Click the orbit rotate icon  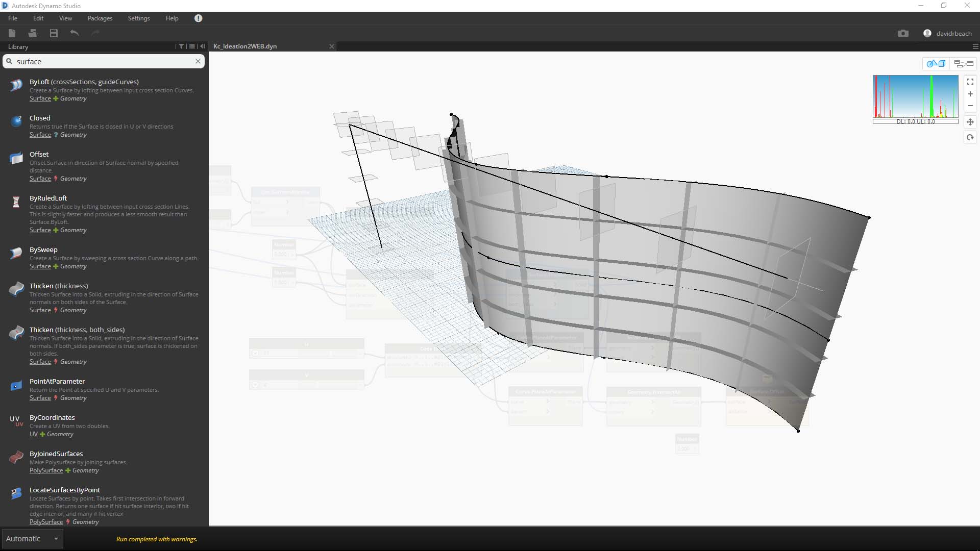[970, 137]
